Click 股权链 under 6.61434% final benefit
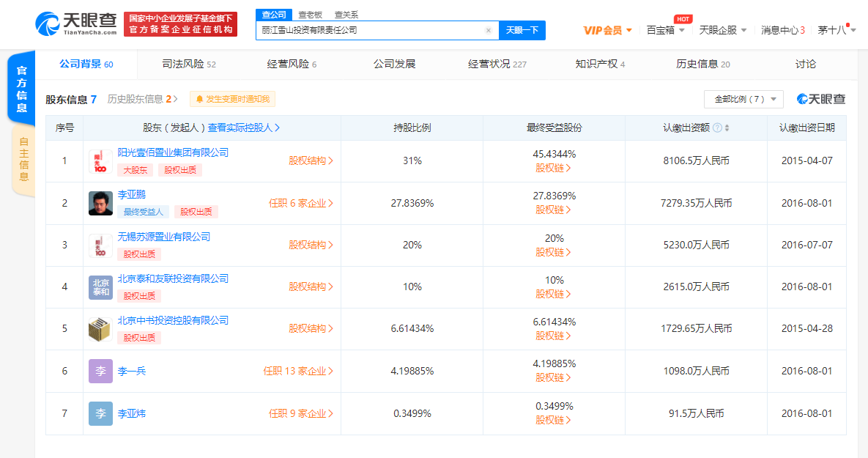Screen dimensions: 868x458 553,336
